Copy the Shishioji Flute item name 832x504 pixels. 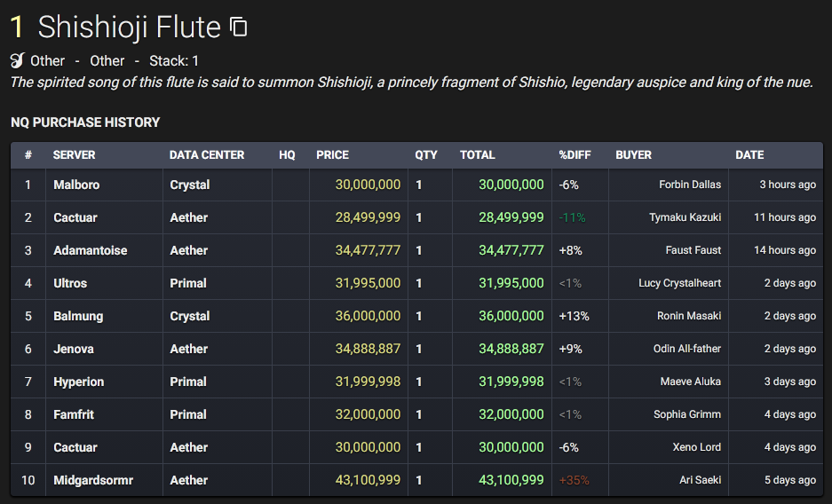point(238,27)
